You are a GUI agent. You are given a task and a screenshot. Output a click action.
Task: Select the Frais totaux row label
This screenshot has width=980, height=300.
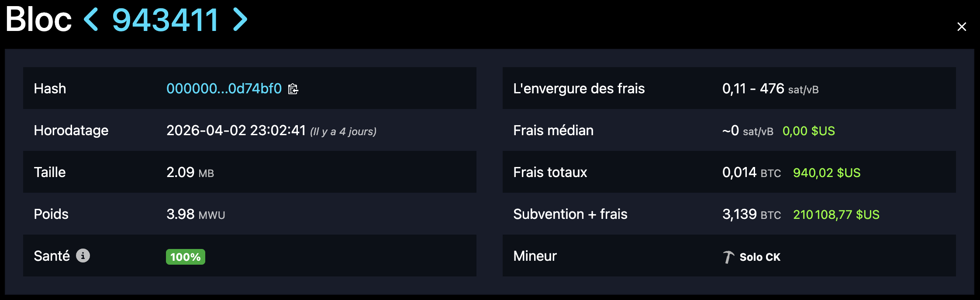click(551, 172)
